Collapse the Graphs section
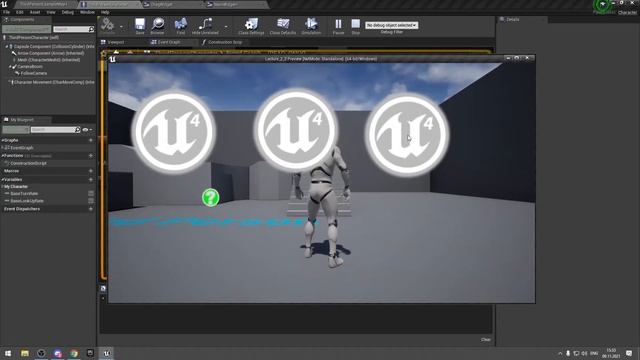This screenshot has width=640, height=360. click(x=2, y=140)
